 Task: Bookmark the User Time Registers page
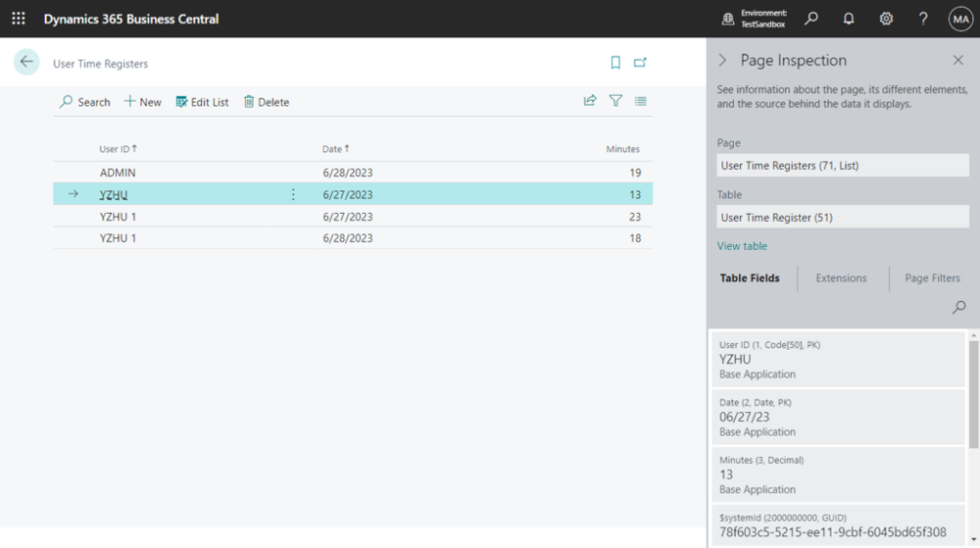coord(615,63)
